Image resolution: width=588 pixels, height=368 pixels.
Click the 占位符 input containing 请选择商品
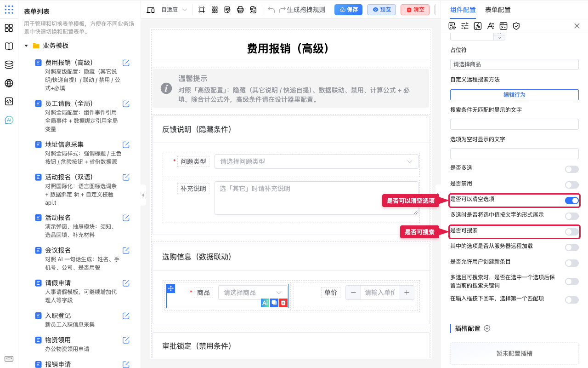514,64
